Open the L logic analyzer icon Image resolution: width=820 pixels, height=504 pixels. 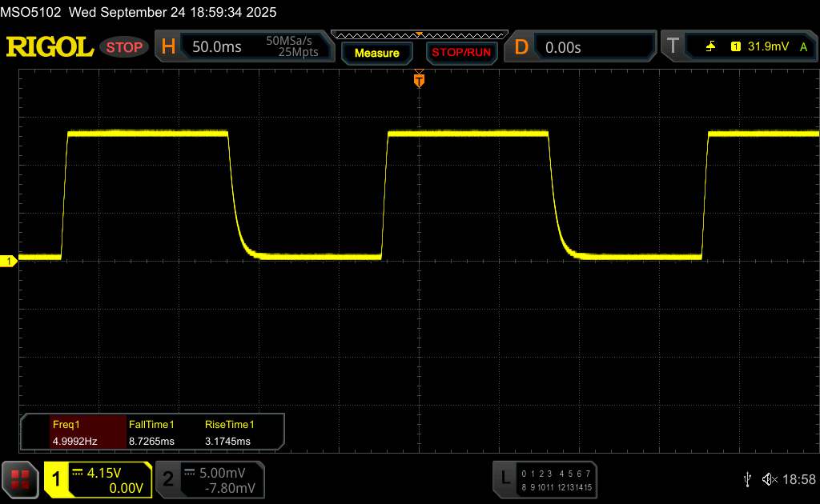pyautogui.click(x=504, y=479)
